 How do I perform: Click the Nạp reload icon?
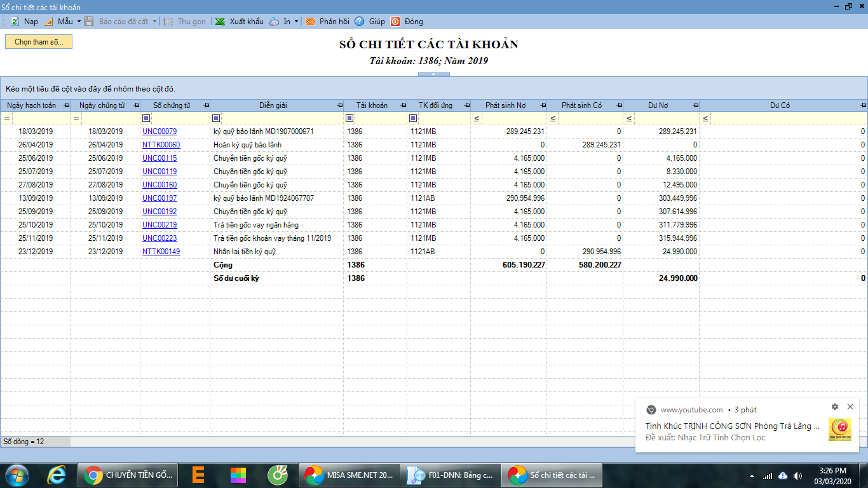(x=15, y=22)
